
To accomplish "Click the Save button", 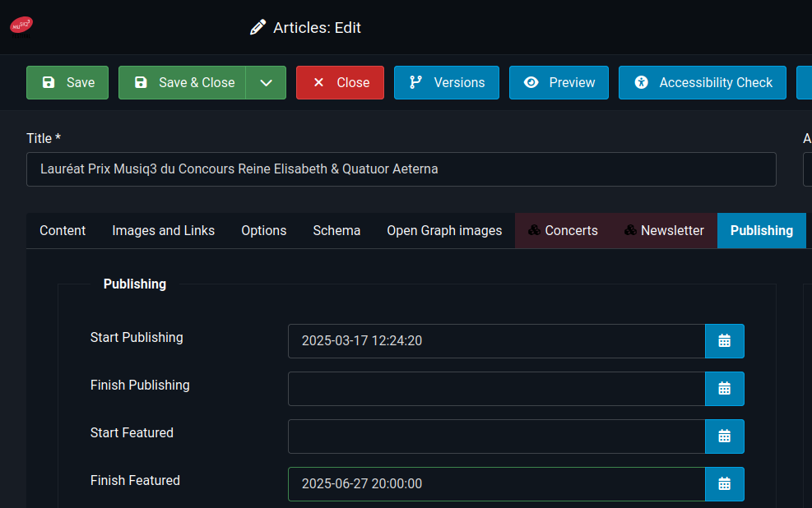I will [x=67, y=82].
